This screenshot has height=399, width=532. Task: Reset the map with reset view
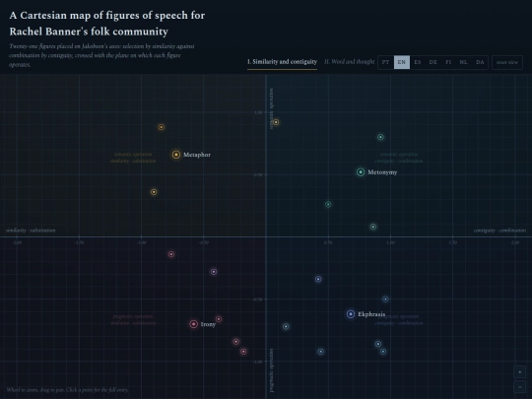tap(507, 62)
